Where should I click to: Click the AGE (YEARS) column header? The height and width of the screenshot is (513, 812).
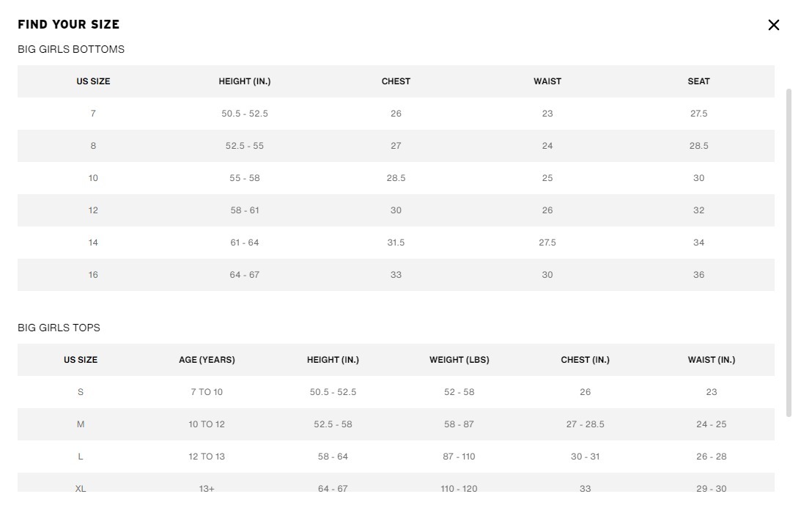coord(207,360)
